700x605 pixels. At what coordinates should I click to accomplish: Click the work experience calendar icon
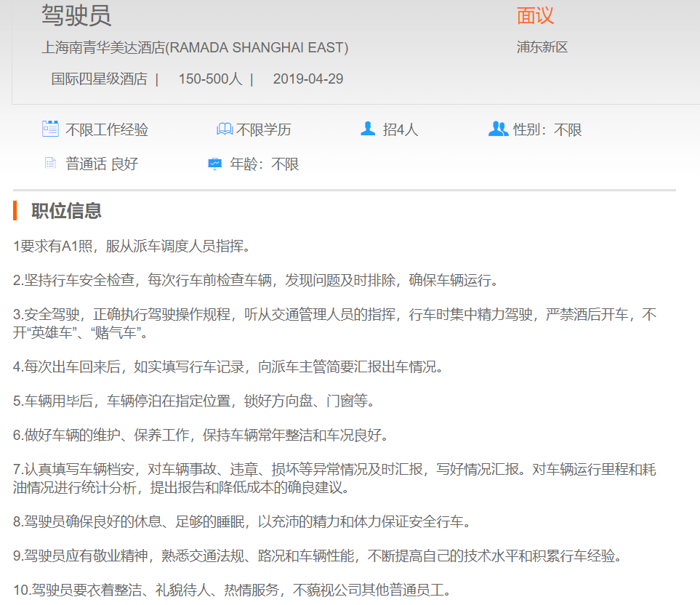pyautogui.click(x=50, y=129)
